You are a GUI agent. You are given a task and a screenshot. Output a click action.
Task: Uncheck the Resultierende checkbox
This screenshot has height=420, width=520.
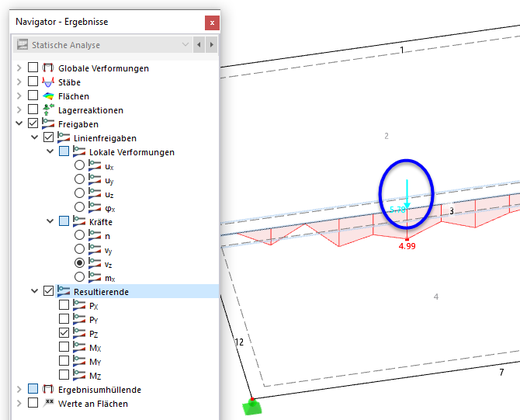tap(48, 291)
